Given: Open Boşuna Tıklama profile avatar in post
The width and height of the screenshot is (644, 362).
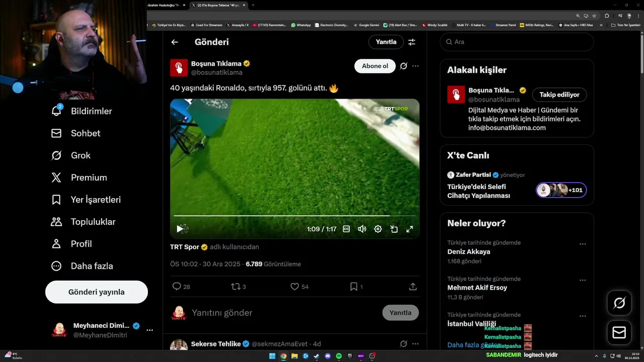Looking at the screenshot, I should [x=179, y=68].
